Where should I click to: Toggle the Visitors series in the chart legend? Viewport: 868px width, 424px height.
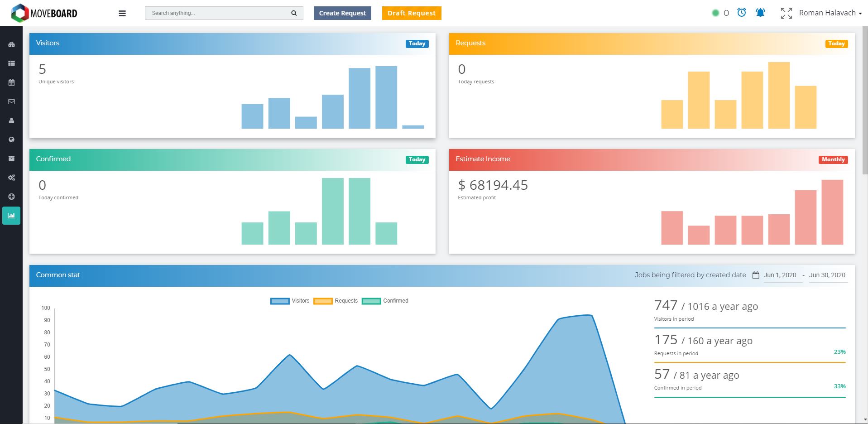point(290,300)
